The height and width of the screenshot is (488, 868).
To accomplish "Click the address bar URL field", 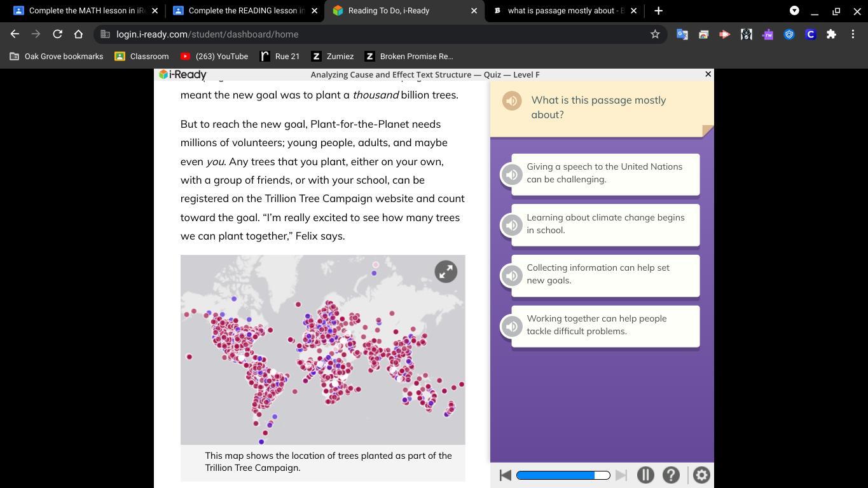I will click(x=375, y=34).
